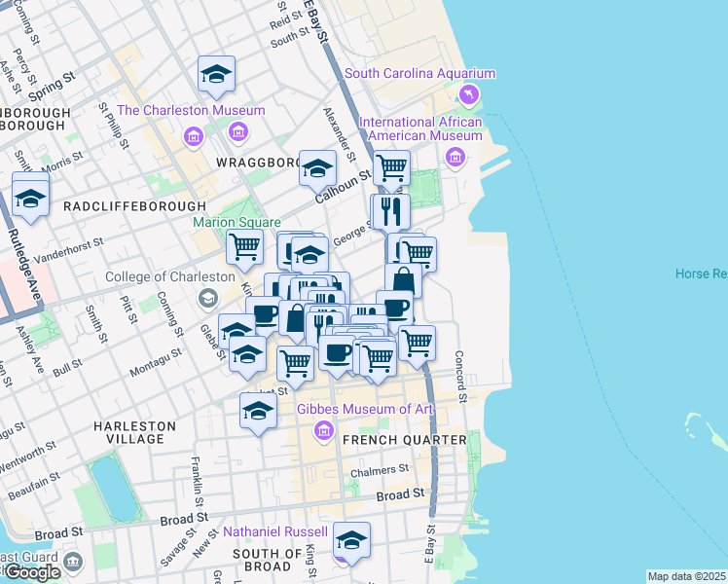Open shopping bag marker near E Bay
Viewport: 728px width, 584px height.
(404, 281)
